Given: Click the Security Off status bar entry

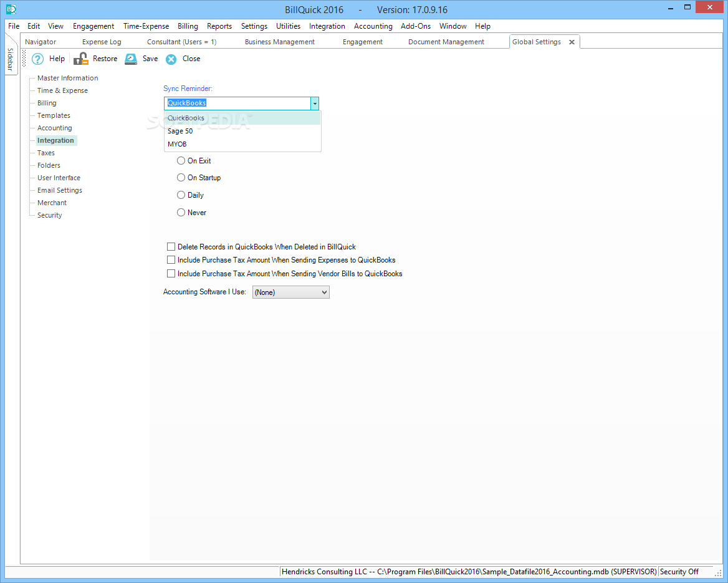Looking at the screenshot, I should point(679,572).
